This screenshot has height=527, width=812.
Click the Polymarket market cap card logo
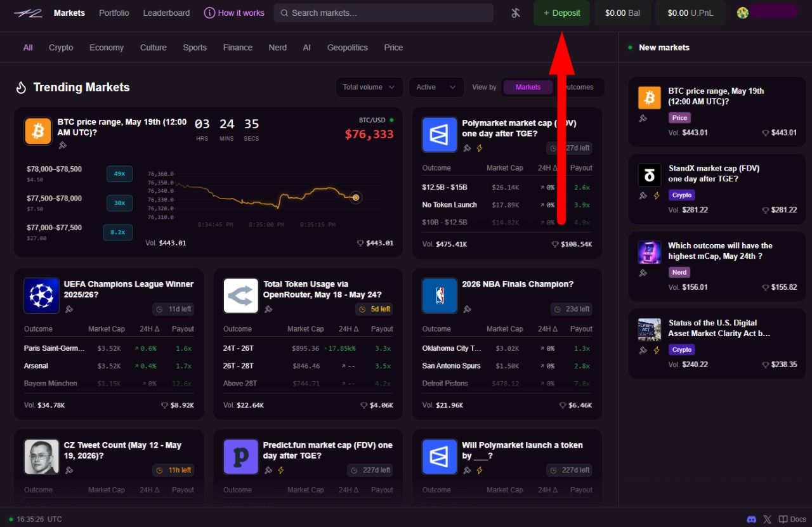tap(440, 134)
